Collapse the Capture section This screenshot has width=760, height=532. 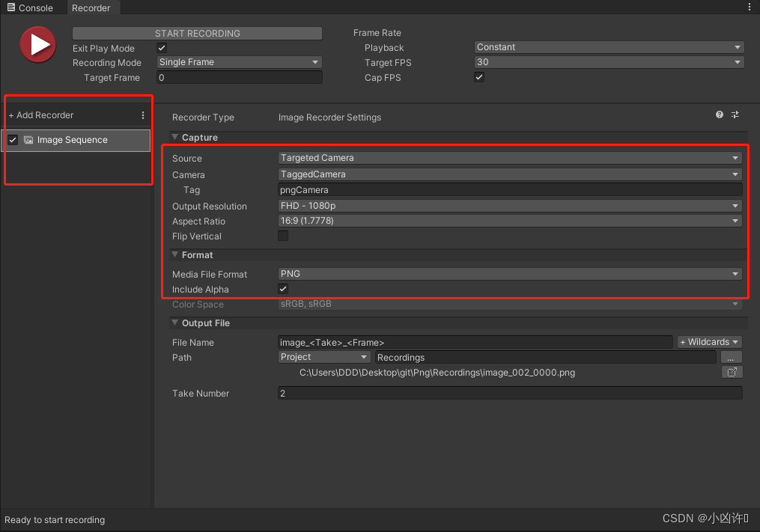[x=174, y=137]
